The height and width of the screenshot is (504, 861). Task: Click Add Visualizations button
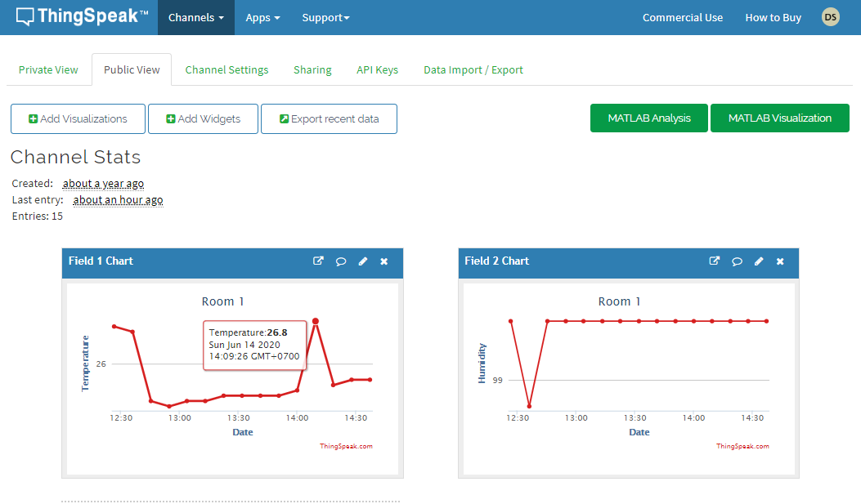coord(78,119)
